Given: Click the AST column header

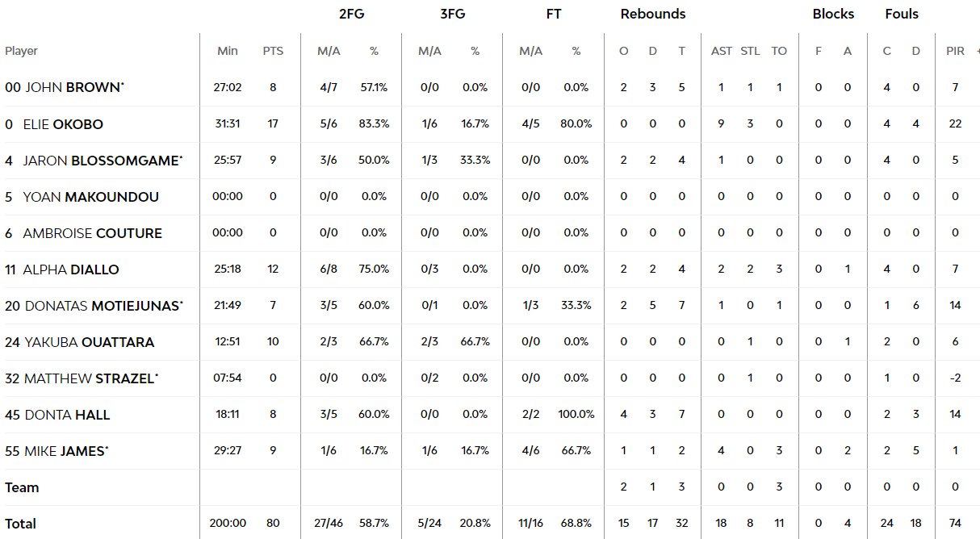Looking at the screenshot, I should click(x=722, y=51).
